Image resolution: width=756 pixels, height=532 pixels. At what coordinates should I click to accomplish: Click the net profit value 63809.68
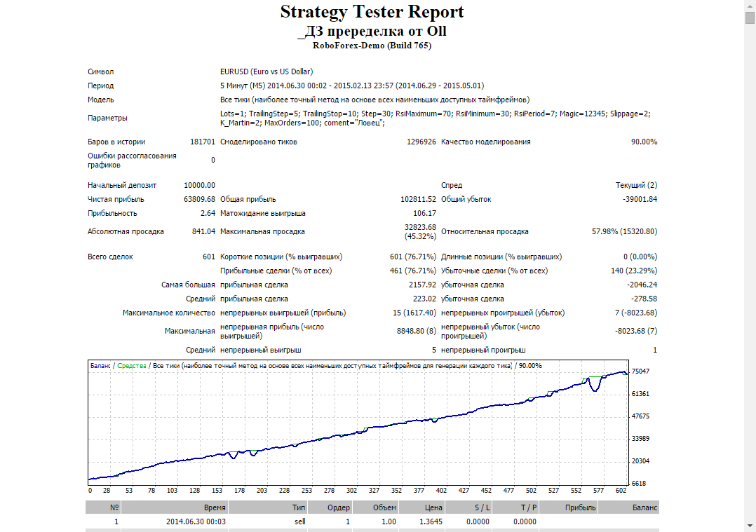coord(200,199)
